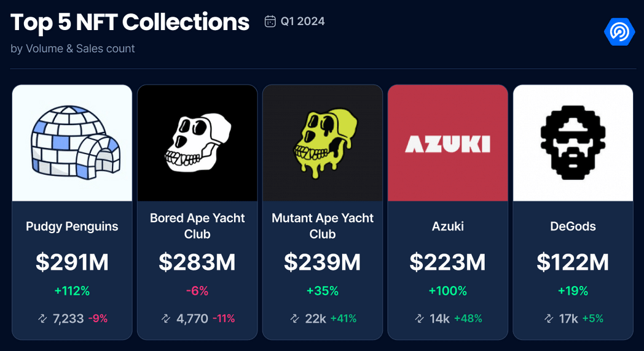
Task: Click the sales-count arrows icon beside 17k
Action: point(549,318)
